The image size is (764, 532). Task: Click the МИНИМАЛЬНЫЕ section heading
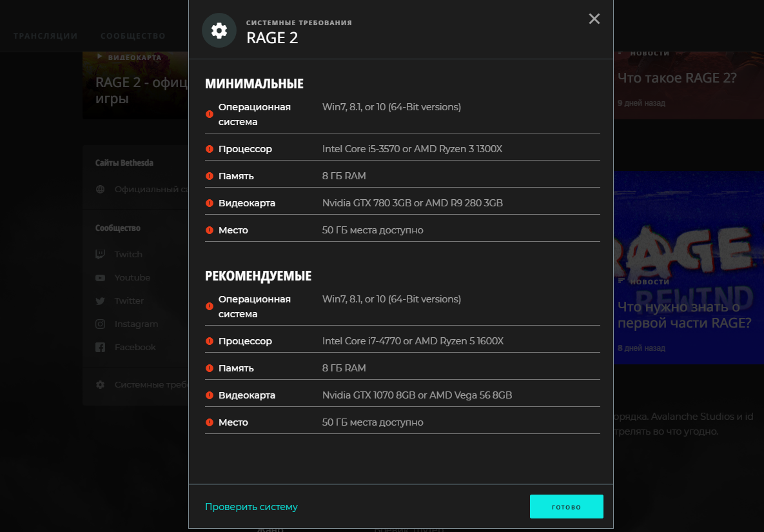[x=254, y=84]
